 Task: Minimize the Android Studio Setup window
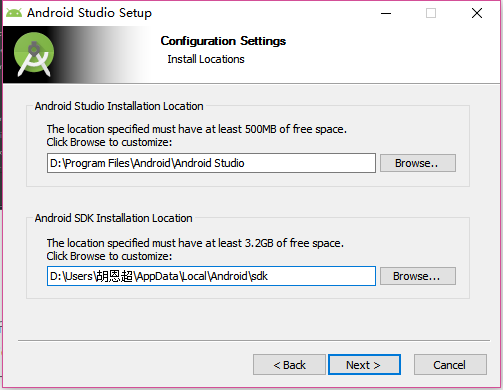(386, 13)
